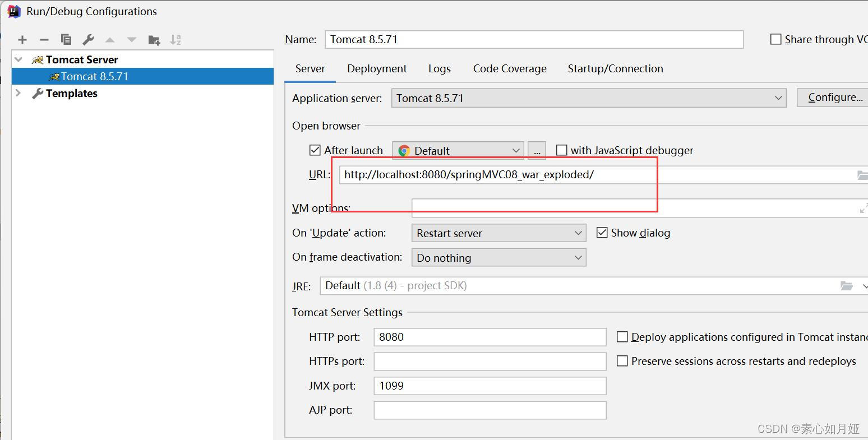Open On frame deactivation dropdown
Screen dimensions: 868x440
tap(498, 258)
